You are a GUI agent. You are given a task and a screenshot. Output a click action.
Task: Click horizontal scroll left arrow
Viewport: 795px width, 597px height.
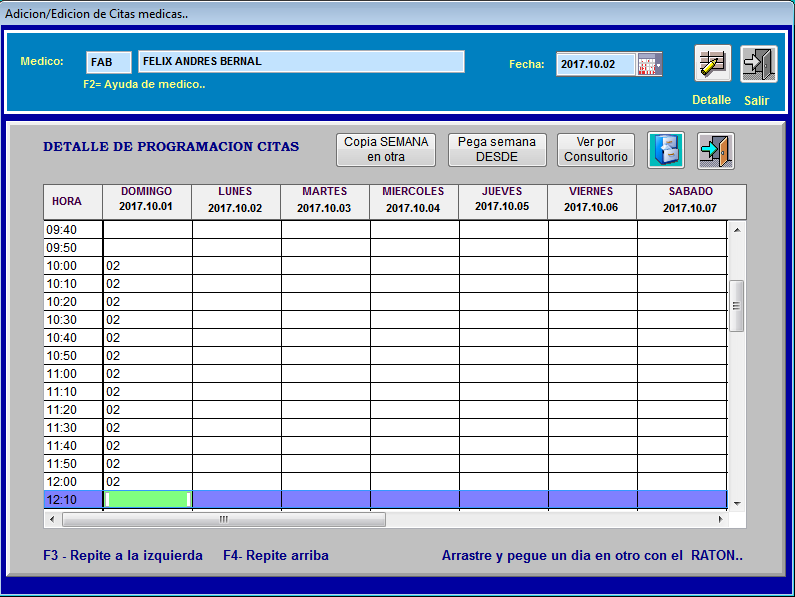(52, 519)
